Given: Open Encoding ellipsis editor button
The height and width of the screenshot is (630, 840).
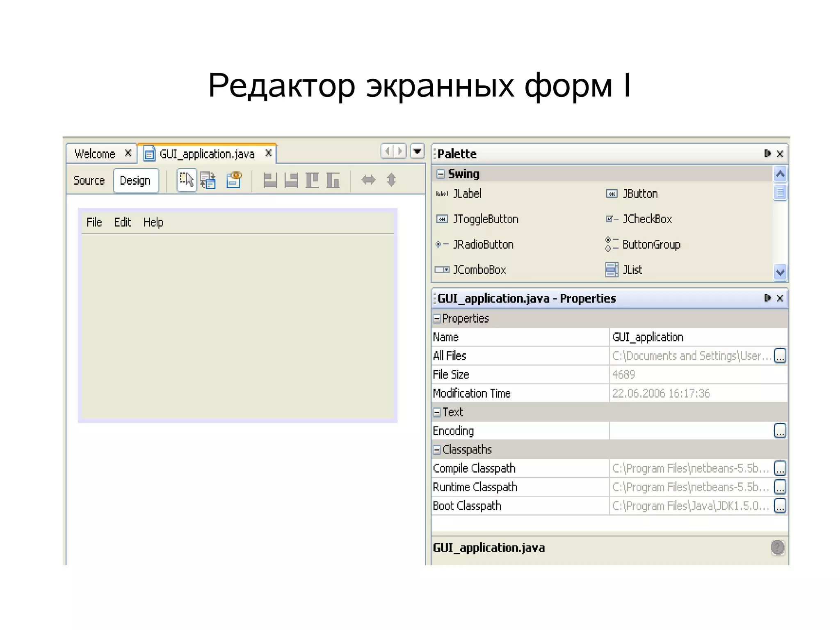Looking at the screenshot, I should click(780, 431).
